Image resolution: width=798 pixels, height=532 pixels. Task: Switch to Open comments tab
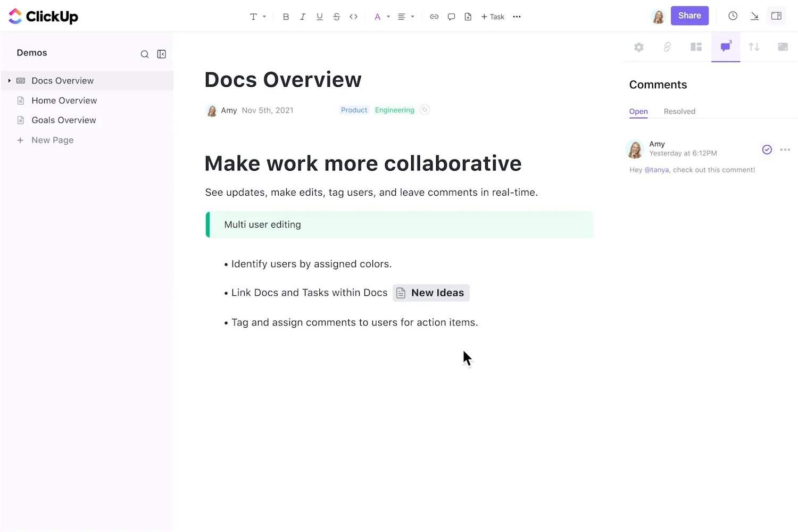638,111
